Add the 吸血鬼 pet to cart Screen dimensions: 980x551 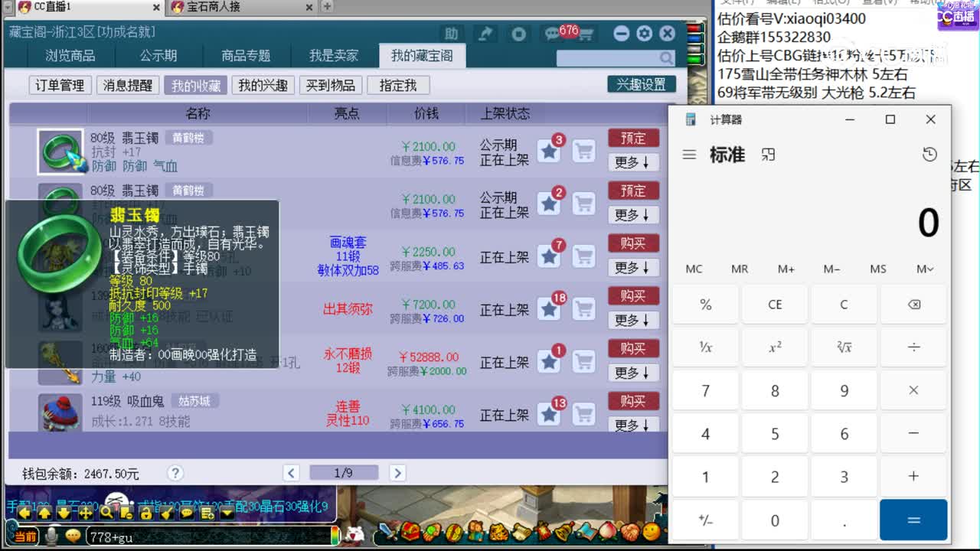584,415
